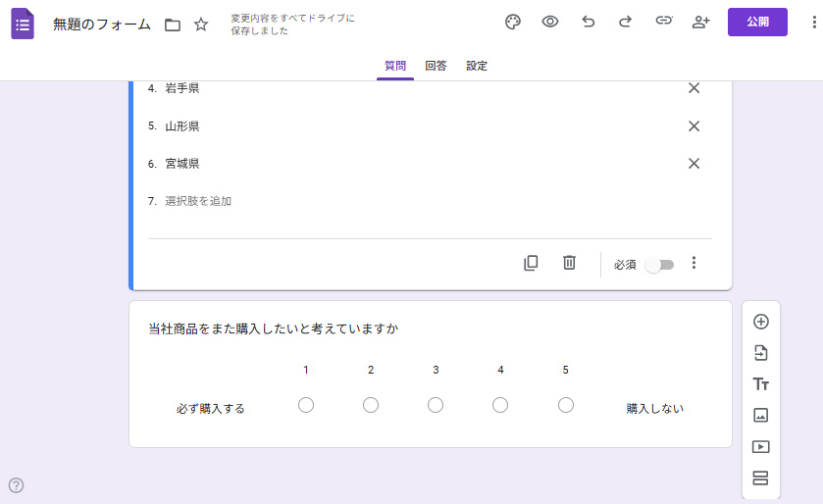This screenshot has width=823, height=504.
Task: Click the redo arrow icon
Action: [x=625, y=23]
